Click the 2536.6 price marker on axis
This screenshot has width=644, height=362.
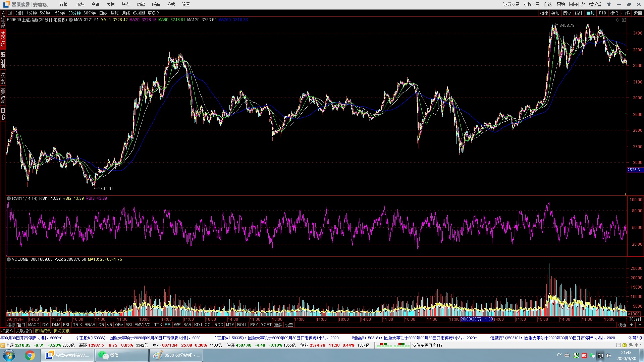(x=635, y=170)
